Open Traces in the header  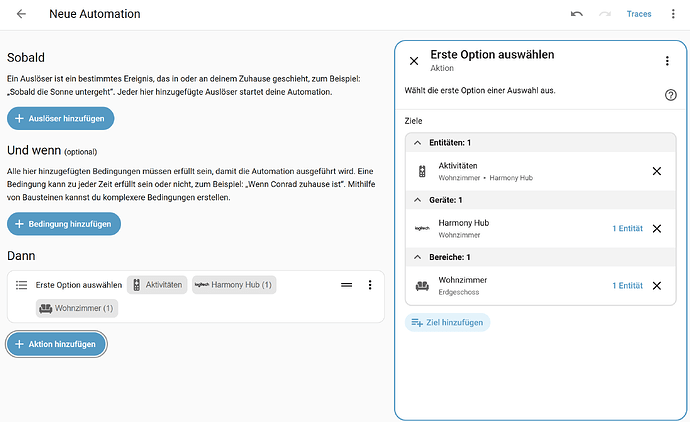click(639, 14)
